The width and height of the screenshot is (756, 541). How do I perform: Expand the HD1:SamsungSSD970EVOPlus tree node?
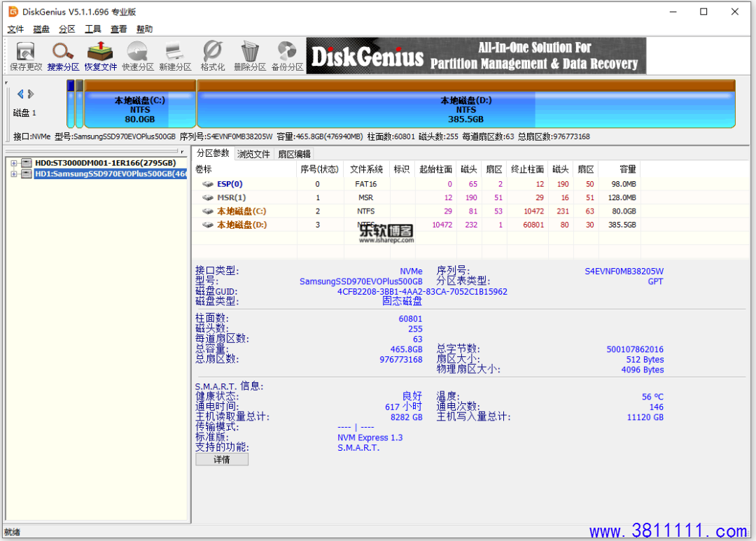13,174
